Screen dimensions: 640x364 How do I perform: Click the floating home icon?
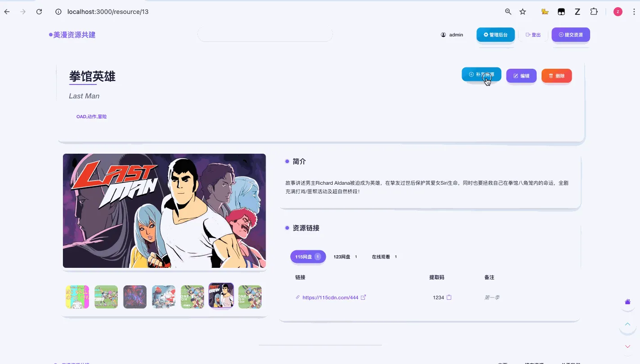pos(627,302)
